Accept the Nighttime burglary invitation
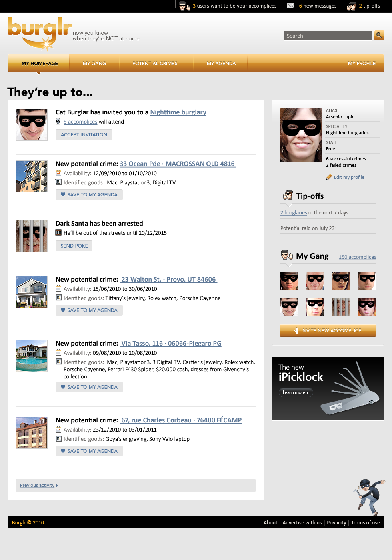This screenshot has height=560, width=392. (x=84, y=135)
